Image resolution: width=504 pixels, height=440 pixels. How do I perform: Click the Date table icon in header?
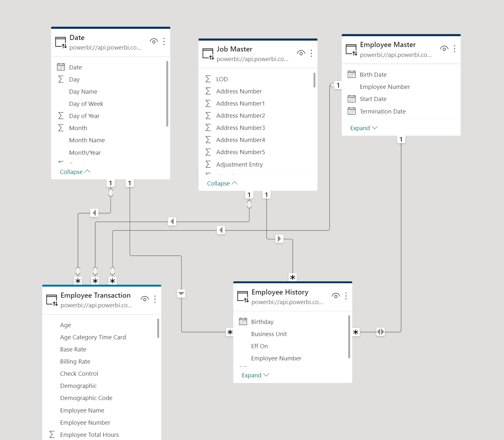pos(61,42)
